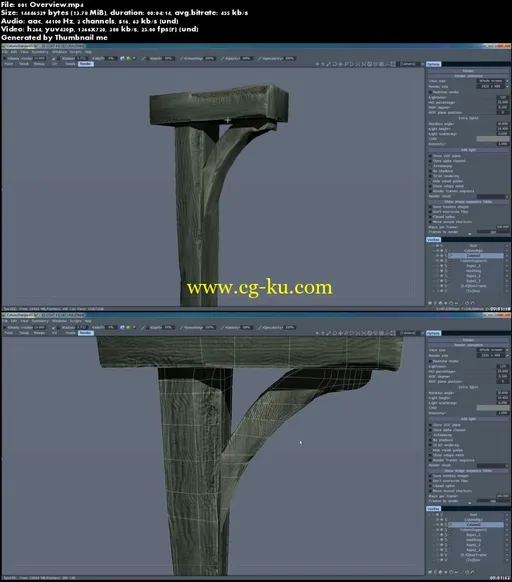512x582 pixels.
Task: Open the Render result dropdown in the upper panel
Action: 492,196
